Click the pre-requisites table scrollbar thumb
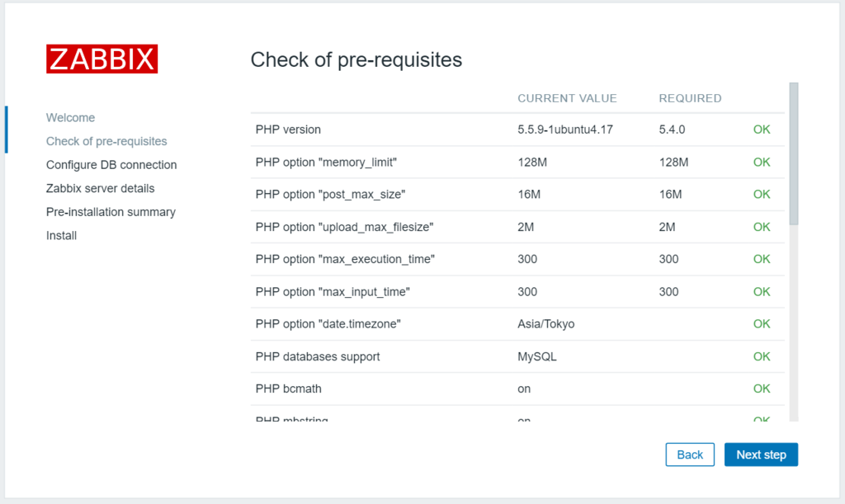Screen dimensions: 845x504 point(793,153)
